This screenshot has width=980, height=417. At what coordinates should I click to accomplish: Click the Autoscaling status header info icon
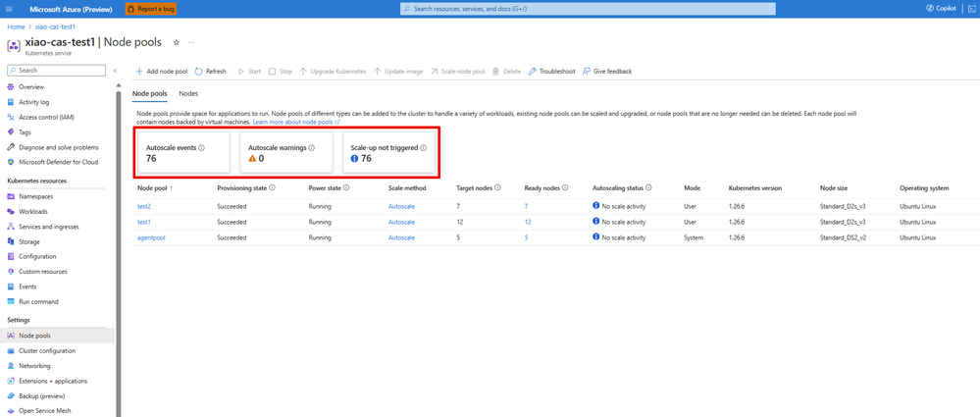click(x=648, y=187)
